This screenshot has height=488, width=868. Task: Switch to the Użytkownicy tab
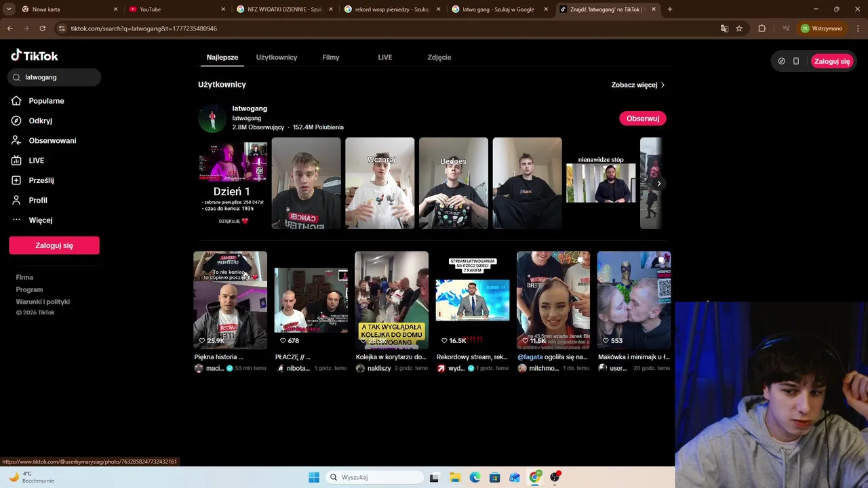pyautogui.click(x=277, y=58)
